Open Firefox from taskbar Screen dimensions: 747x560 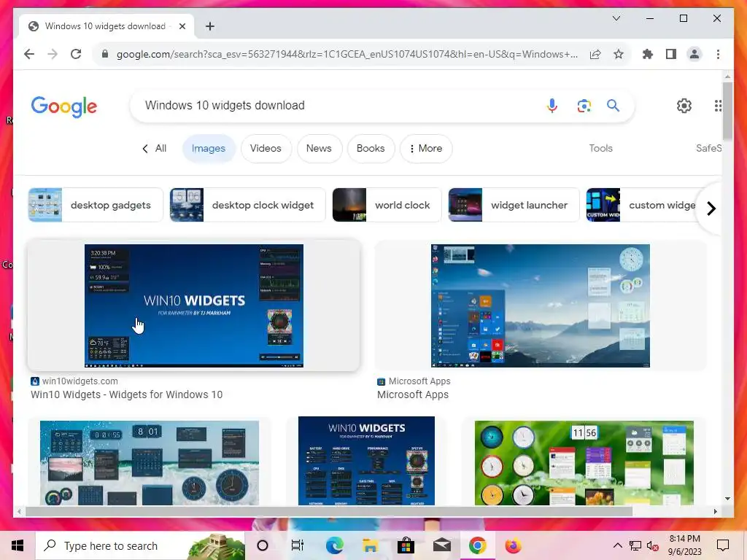pos(513,545)
